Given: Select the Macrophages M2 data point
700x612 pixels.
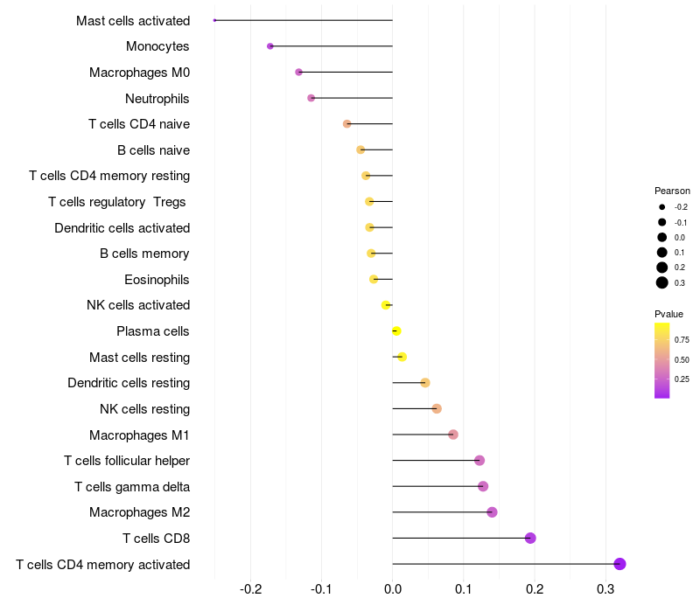Looking at the screenshot, I should tap(492, 512).
